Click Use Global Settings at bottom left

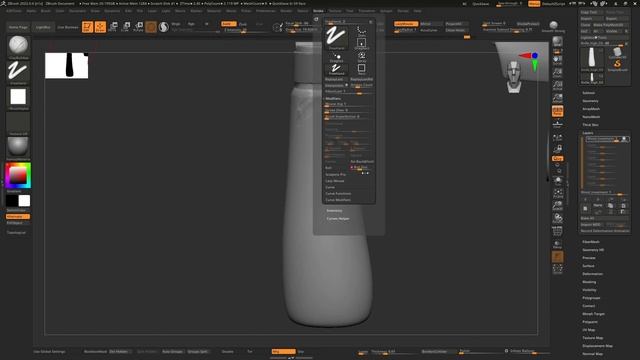49,351
